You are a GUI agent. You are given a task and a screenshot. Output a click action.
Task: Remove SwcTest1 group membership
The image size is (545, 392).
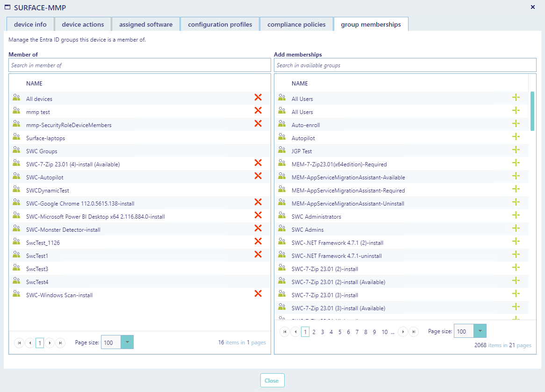tap(258, 255)
